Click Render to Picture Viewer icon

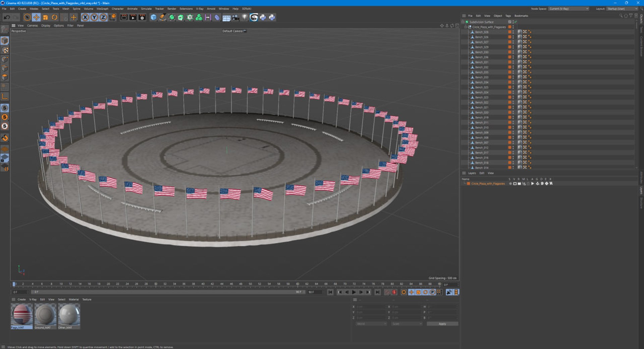133,17
